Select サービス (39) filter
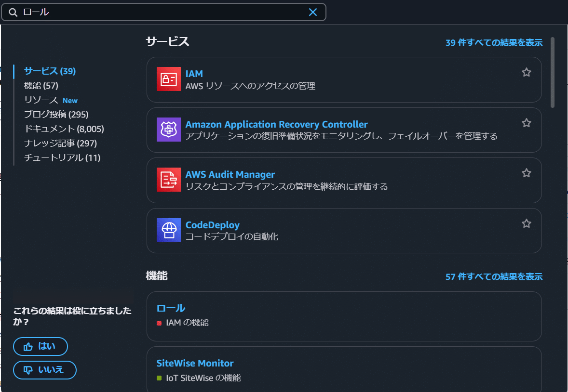The image size is (568, 392). click(50, 71)
